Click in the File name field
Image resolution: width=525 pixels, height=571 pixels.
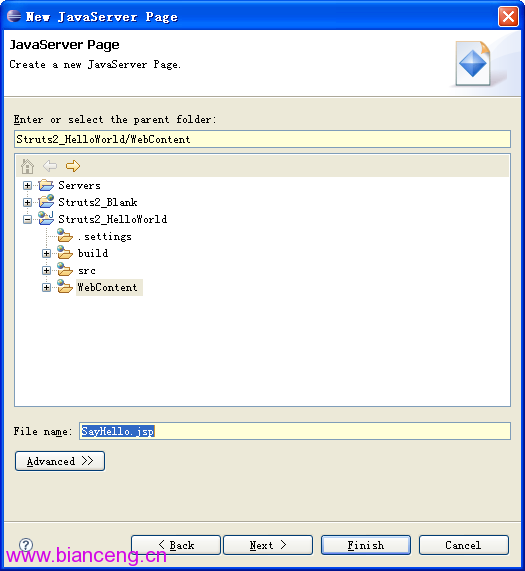(295, 431)
